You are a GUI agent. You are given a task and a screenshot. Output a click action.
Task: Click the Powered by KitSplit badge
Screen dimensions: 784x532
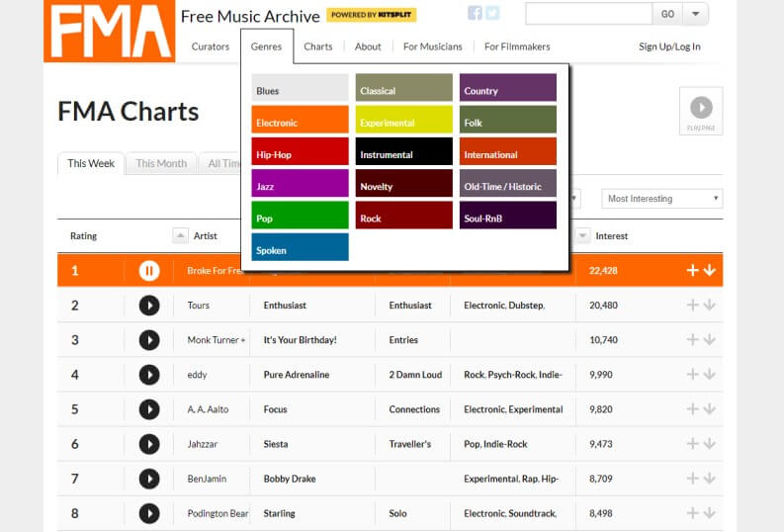point(372,15)
